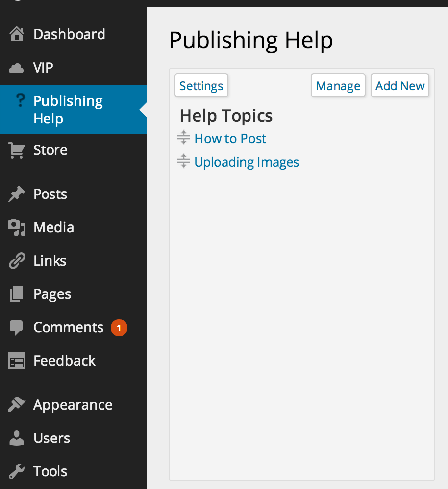The height and width of the screenshot is (489, 448).
Task: Open the How to Post help topic
Action: click(x=230, y=138)
